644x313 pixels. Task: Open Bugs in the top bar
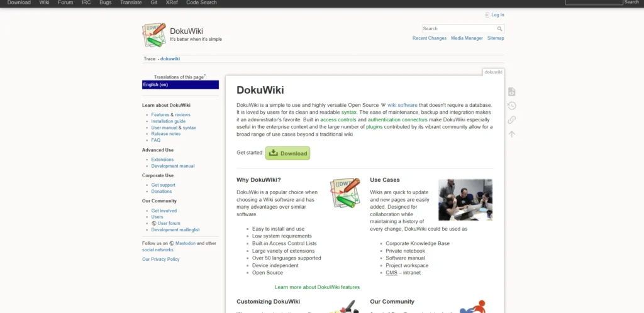pos(106,3)
